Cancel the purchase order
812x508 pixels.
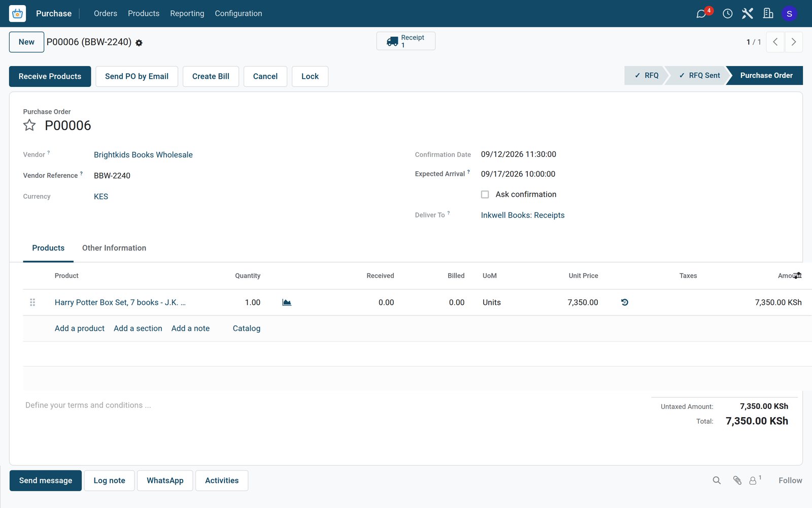click(x=265, y=76)
